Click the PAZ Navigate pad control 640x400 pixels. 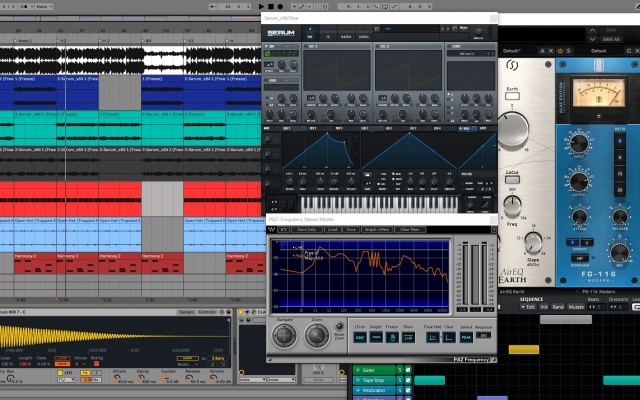(x=284, y=336)
